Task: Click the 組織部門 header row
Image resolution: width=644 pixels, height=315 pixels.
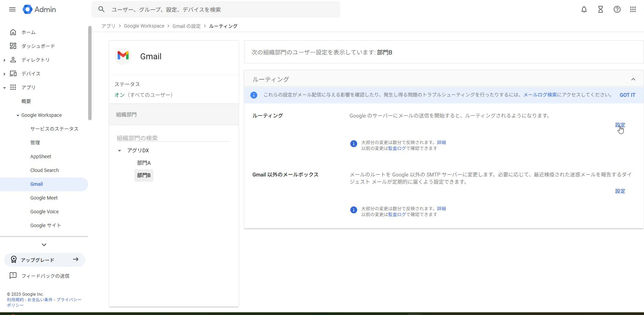Action: point(174,114)
